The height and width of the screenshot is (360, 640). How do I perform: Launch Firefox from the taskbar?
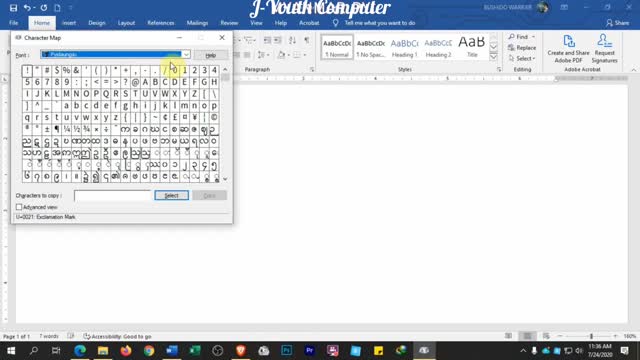pyautogui.click(x=126, y=350)
